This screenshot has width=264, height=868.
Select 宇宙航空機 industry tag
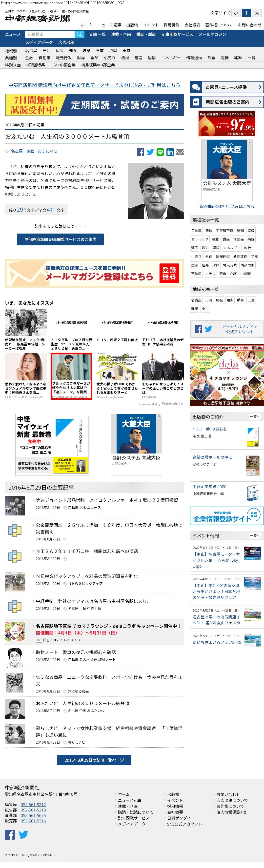point(224,231)
